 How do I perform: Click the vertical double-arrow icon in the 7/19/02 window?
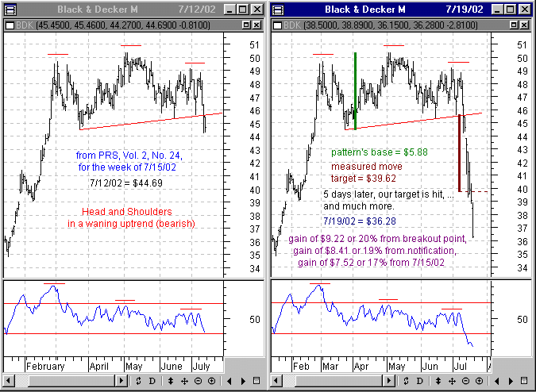438,381
